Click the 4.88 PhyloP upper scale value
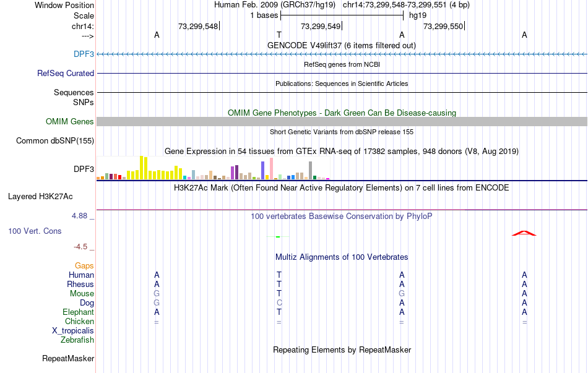The width and height of the screenshot is (588, 373). point(79,216)
